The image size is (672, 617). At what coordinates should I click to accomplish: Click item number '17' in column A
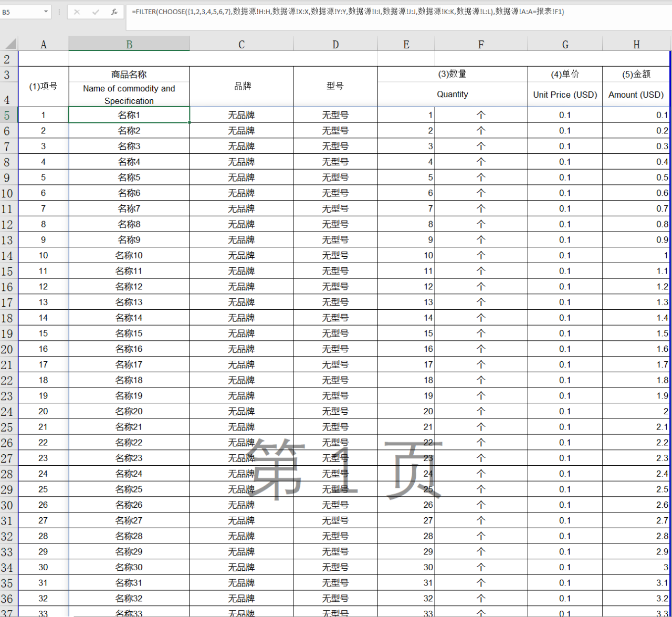(x=44, y=364)
